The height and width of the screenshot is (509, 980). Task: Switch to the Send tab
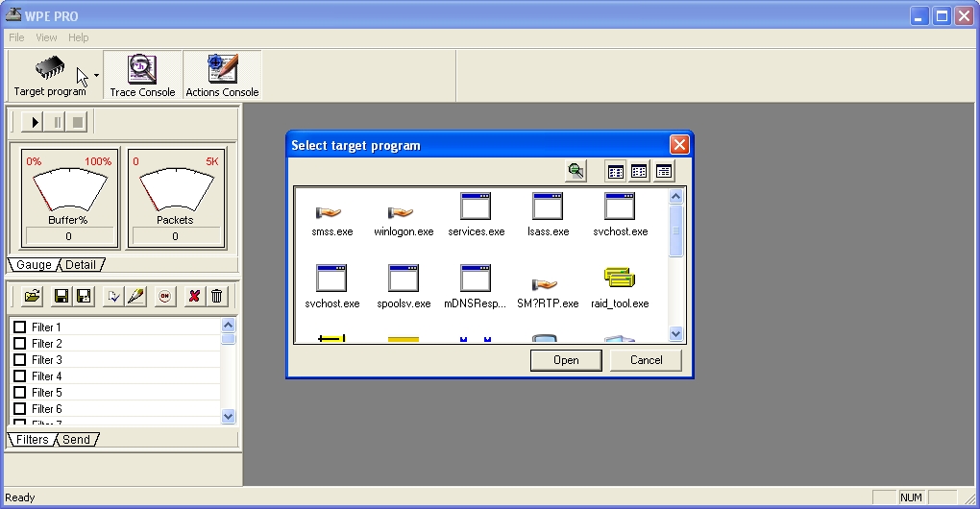click(x=76, y=440)
